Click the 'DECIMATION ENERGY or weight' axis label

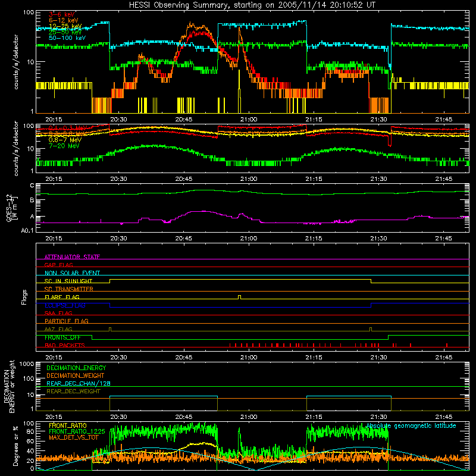9,386
